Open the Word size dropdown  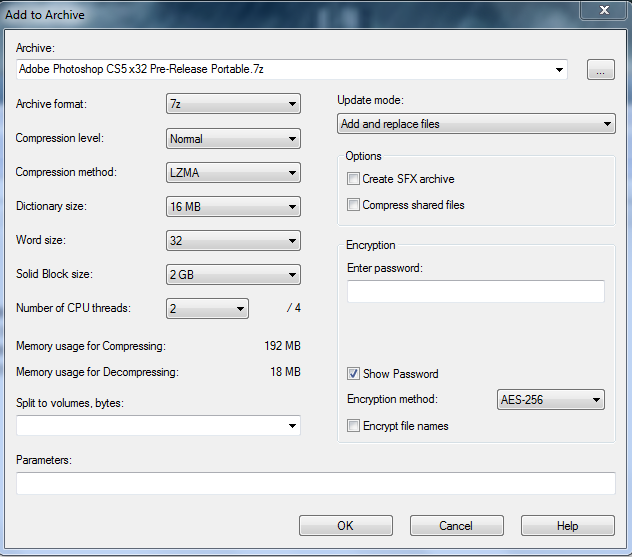pos(233,241)
